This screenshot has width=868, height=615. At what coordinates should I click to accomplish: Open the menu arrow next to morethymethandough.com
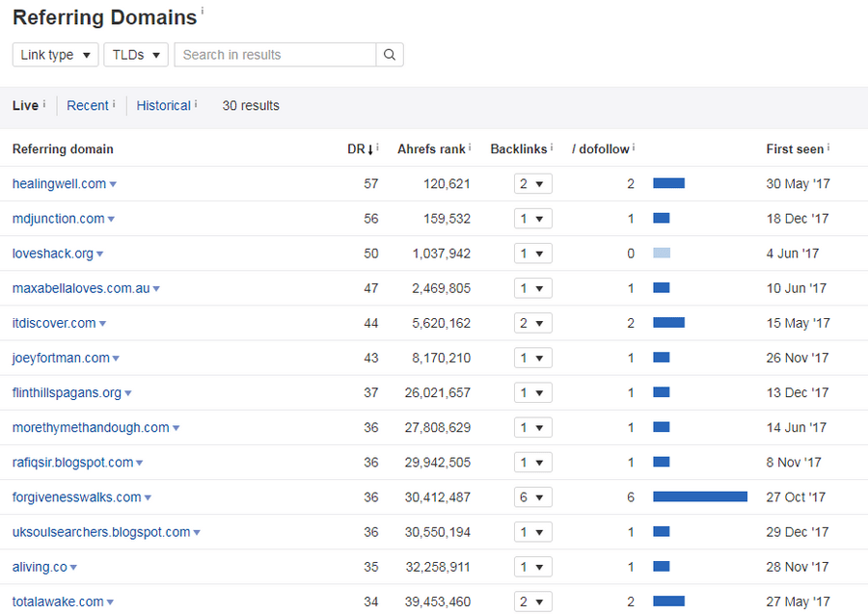pyautogui.click(x=176, y=429)
